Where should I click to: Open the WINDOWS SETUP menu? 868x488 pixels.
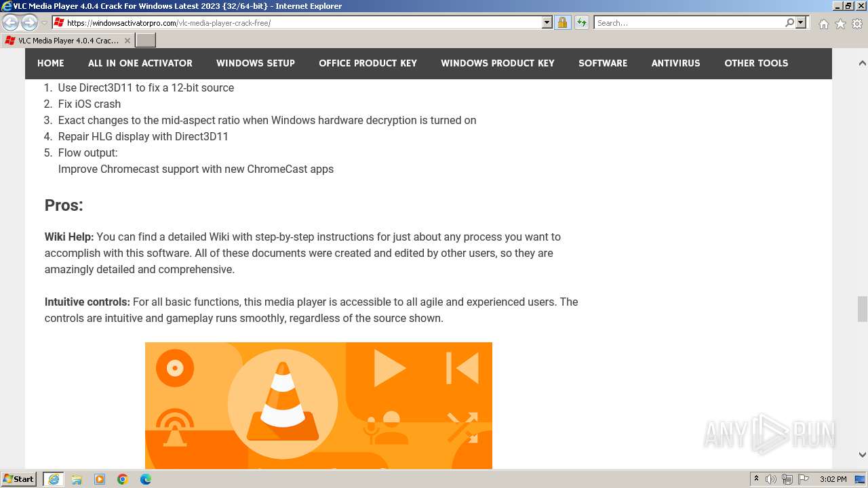(256, 63)
